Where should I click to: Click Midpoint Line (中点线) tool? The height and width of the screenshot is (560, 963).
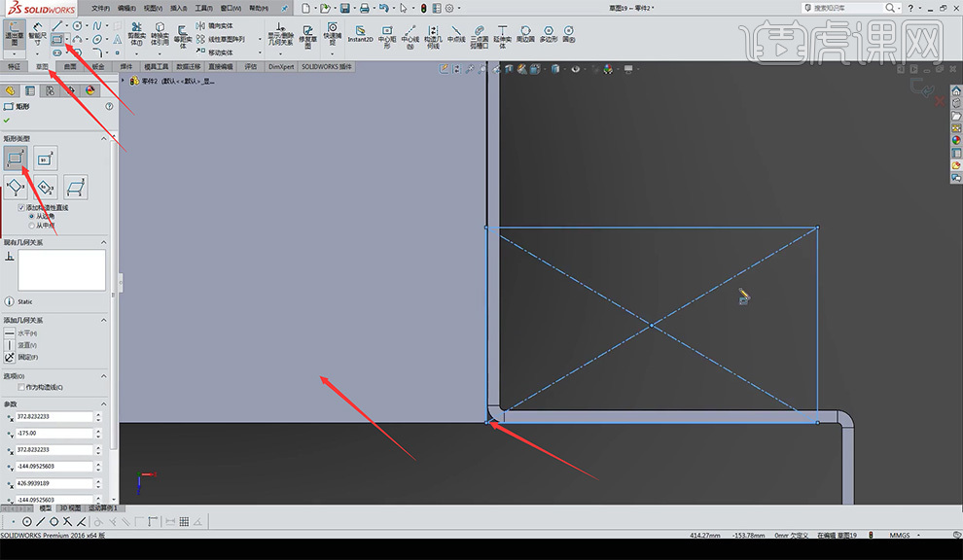(456, 34)
